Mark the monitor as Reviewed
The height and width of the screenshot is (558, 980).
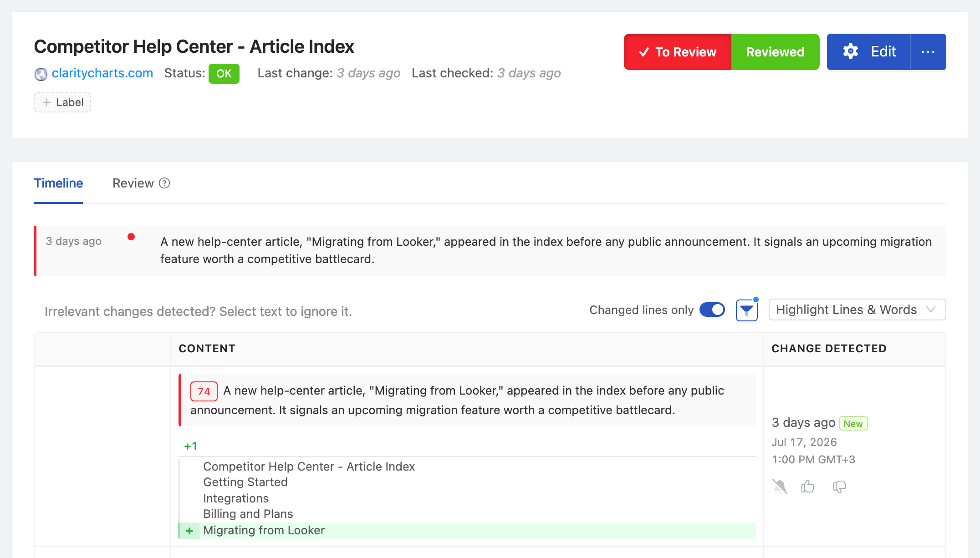(775, 52)
